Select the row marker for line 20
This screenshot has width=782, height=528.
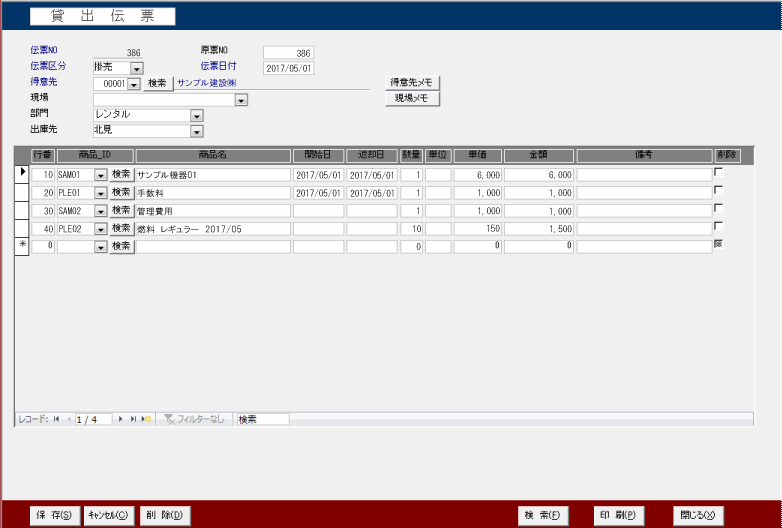click(x=22, y=192)
